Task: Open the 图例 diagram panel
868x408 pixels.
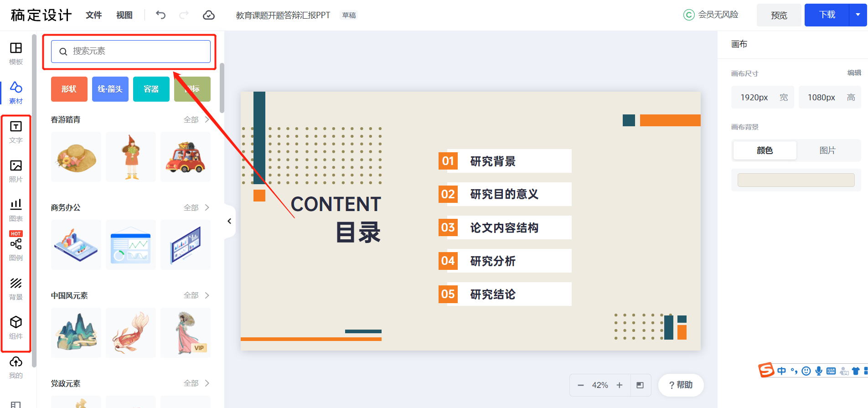Action: point(16,250)
